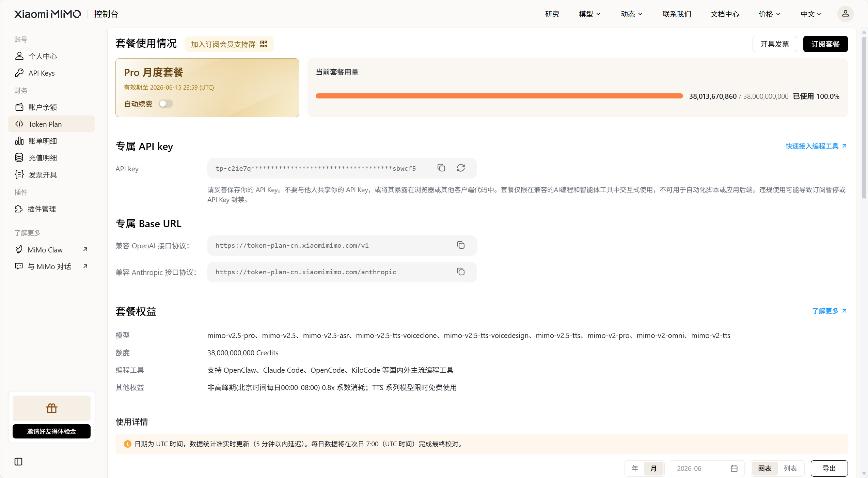Copy the Anthropic-compatible base URL
The height and width of the screenshot is (478, 868).
(x=461, y=272)
